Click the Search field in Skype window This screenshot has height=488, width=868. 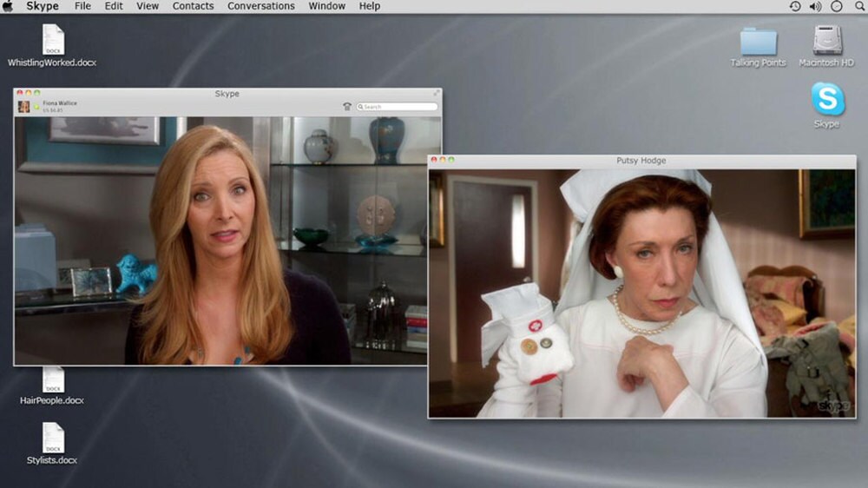click(x=397, y=106)
